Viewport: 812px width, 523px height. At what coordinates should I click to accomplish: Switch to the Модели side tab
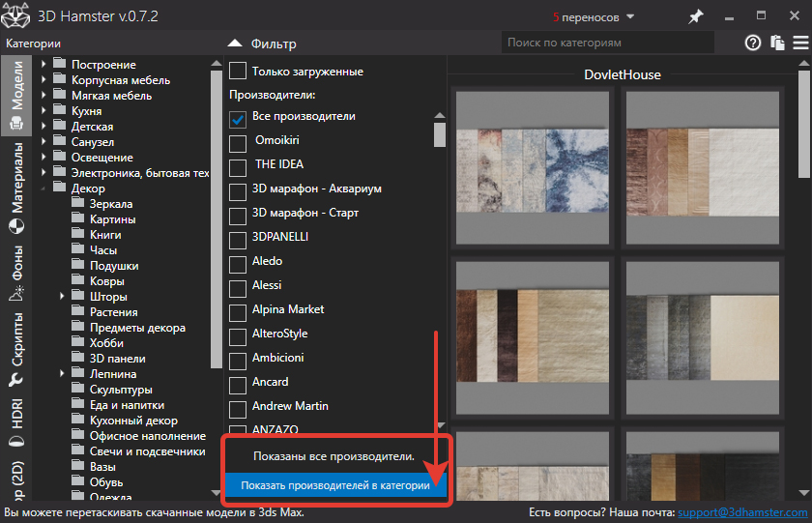point(16,96)
